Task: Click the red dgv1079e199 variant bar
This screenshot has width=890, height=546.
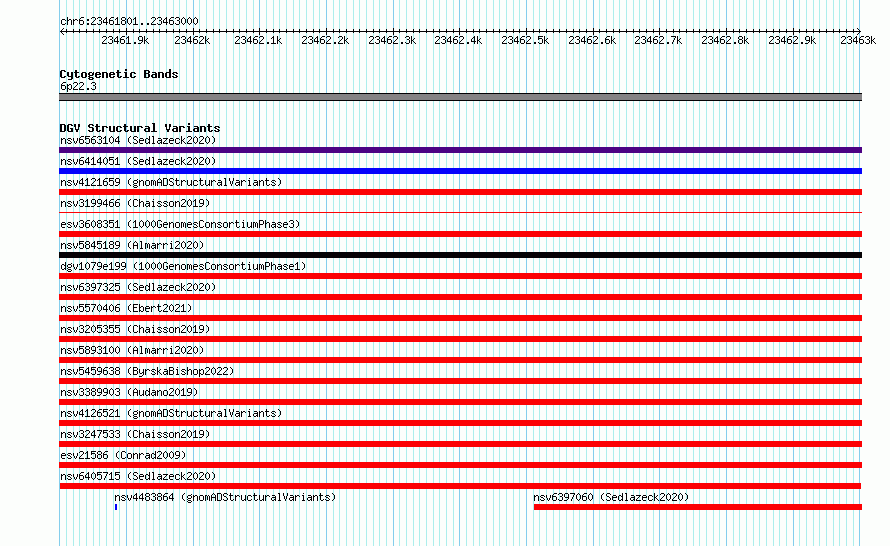Action: click(x=460, y=276)
